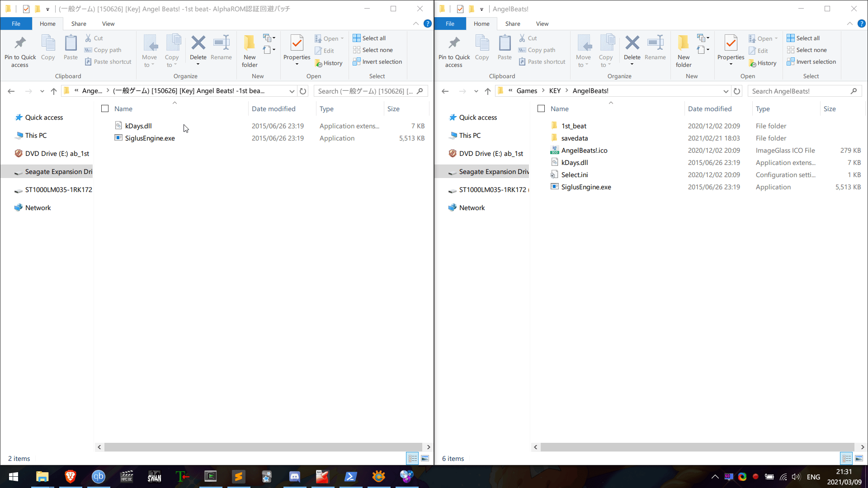Click Select all in left window ribbon

pyautogui.click(x=369, y=38)
